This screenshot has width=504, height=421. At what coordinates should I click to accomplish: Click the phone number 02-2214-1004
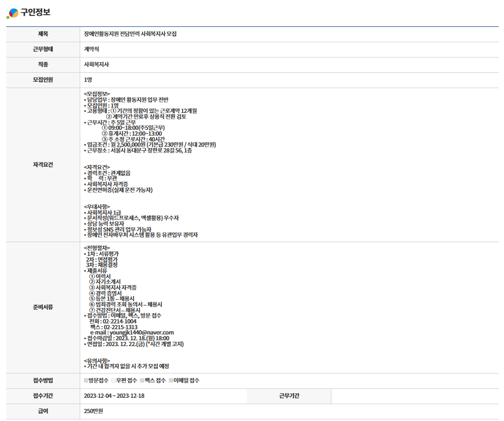(112, 321)
